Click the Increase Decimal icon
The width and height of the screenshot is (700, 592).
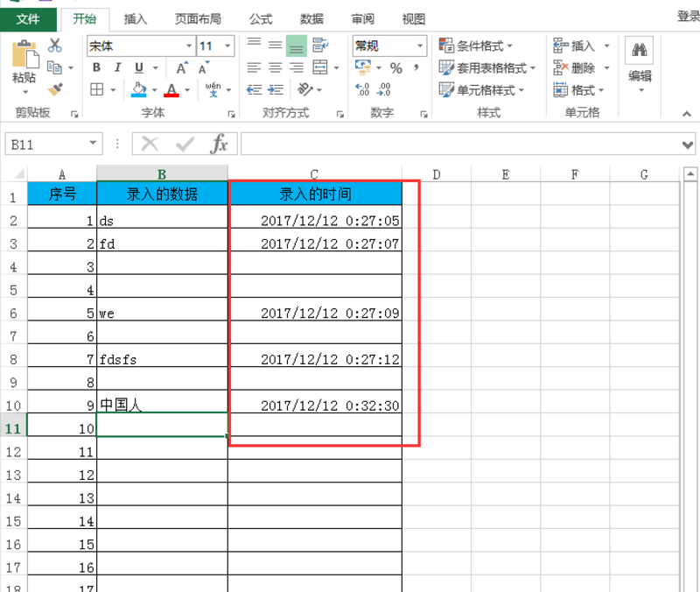(x=364, y=89)
